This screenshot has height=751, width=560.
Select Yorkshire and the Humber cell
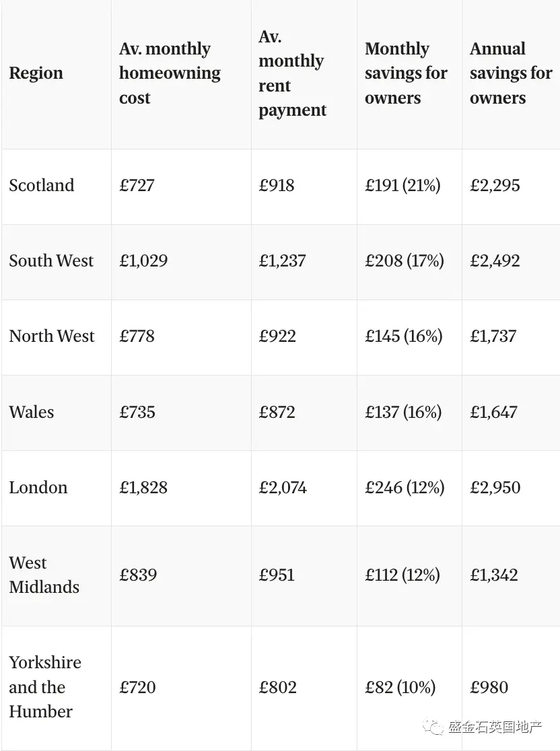tap(45, 687)
